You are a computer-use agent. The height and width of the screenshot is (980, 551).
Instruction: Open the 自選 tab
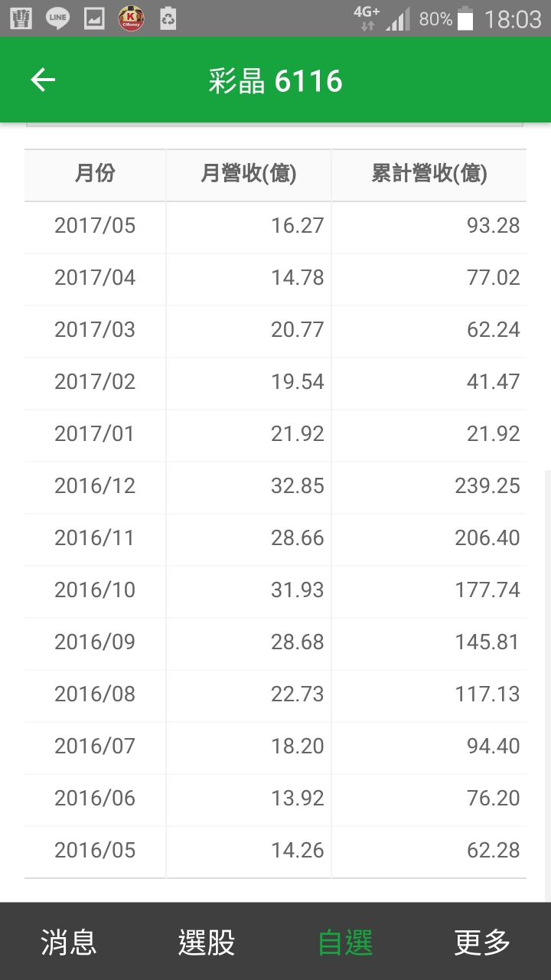pyautogui.click(x=344, y=942)
